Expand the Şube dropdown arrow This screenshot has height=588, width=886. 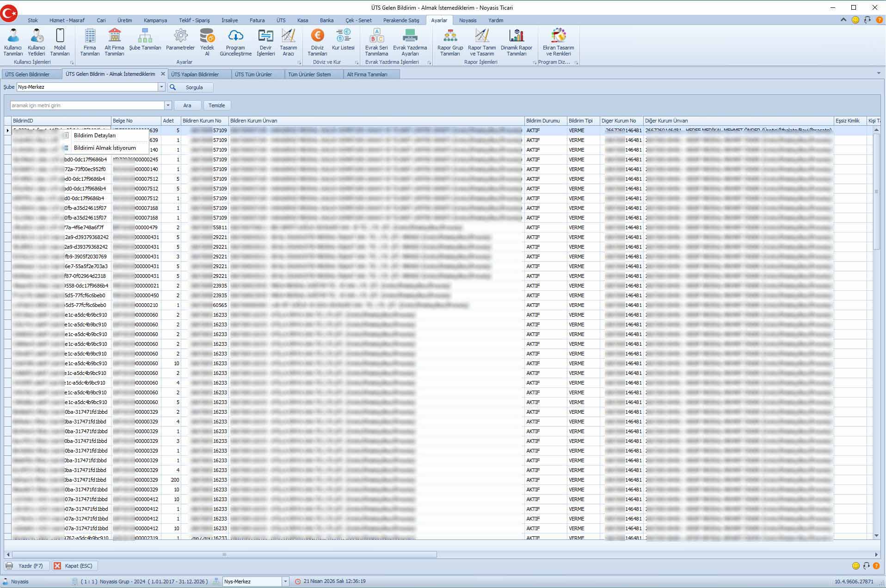(161, 87)
